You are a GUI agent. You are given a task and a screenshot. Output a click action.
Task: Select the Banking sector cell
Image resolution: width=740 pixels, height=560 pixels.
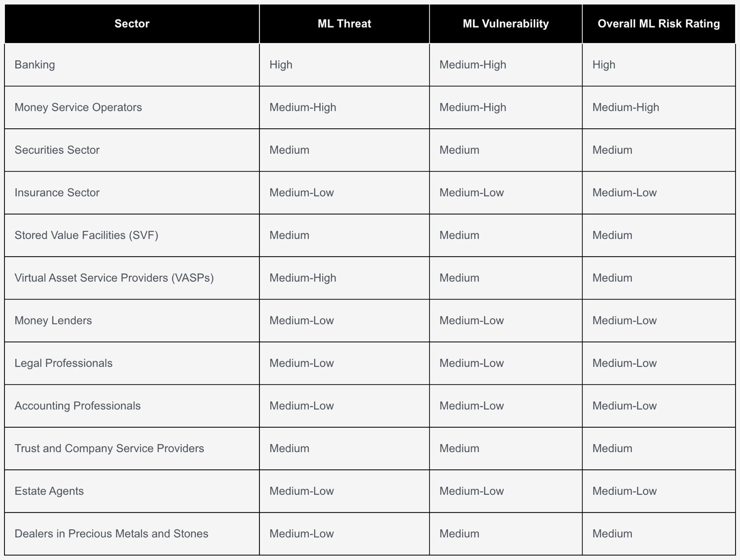point(35,65)
